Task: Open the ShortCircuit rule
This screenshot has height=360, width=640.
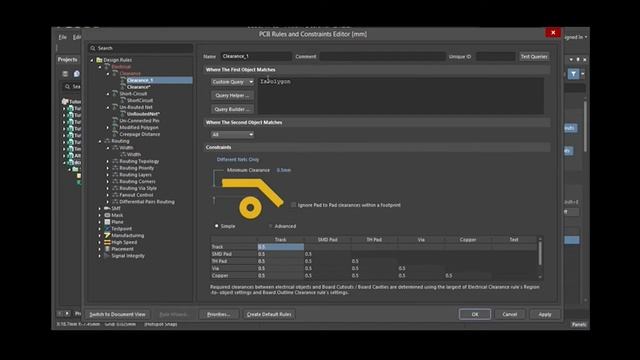Action: [x=140, y=100]
